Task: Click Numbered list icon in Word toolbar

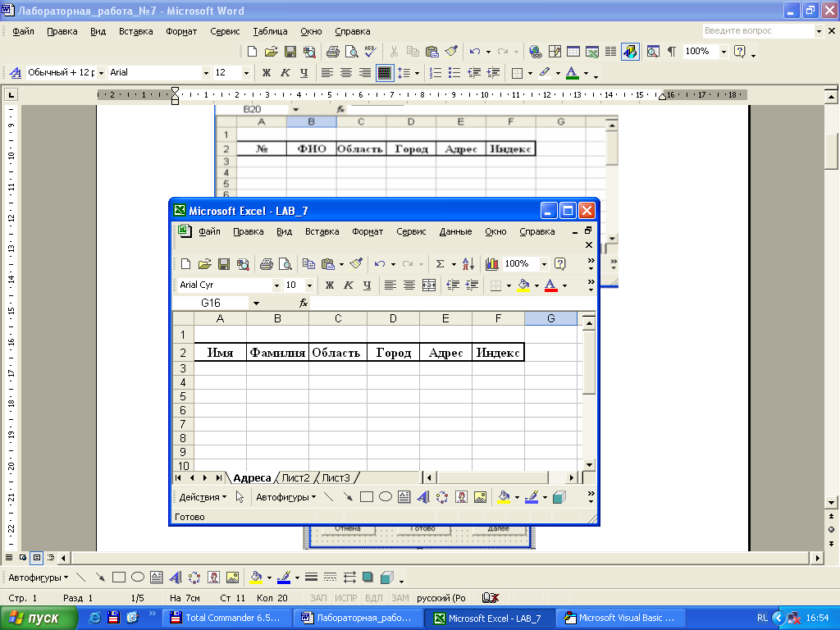Action: [436, 72]
